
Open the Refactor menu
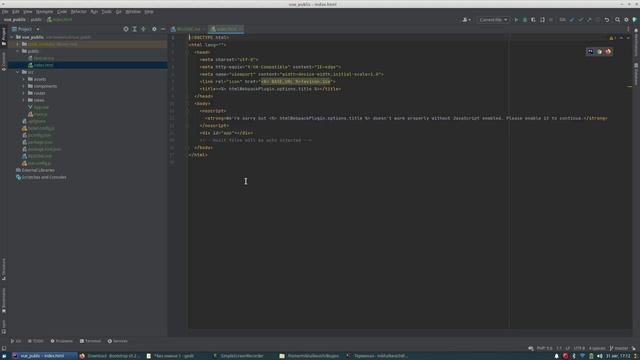point(78,12)
